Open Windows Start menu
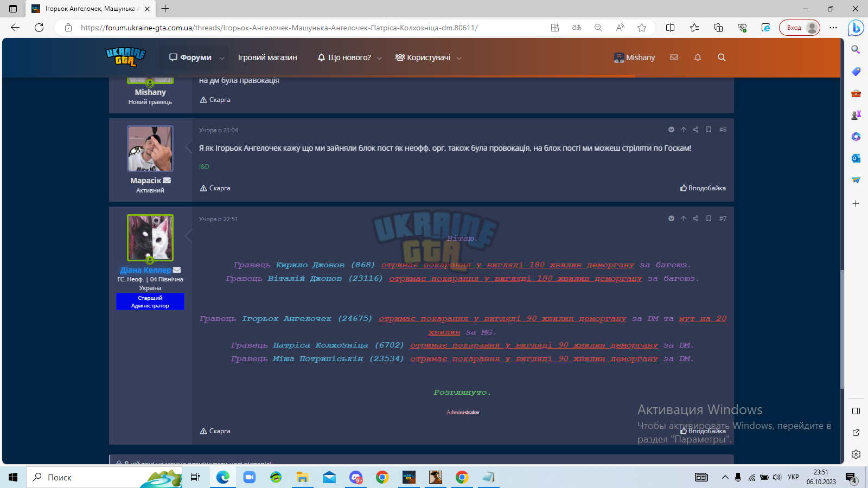Image resolution: width=868 pixels, height=488 pixels. [x=13, y=477]
